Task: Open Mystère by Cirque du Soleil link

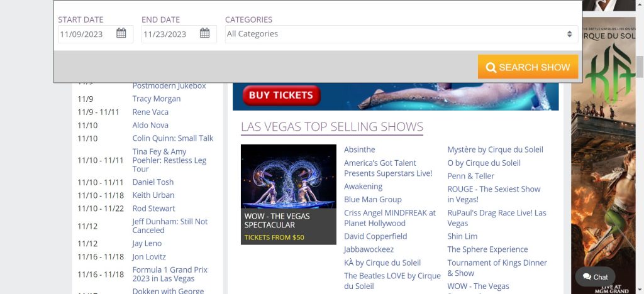Action: [495, 150]
